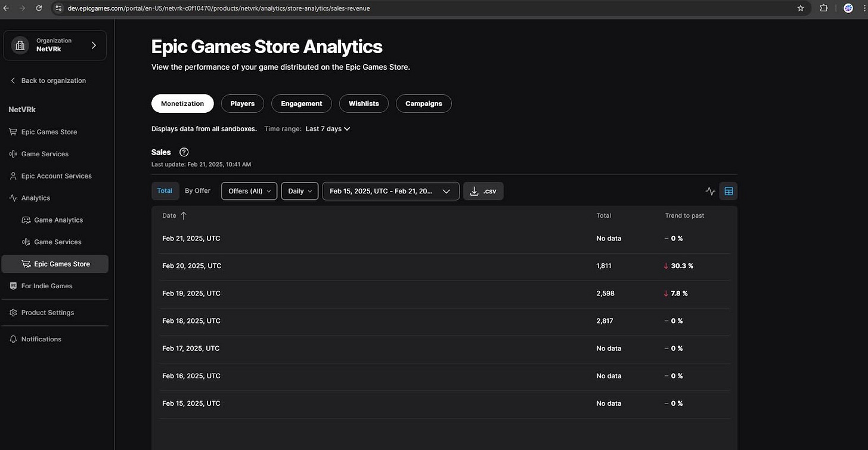Open Game Services under NetVRk
The image size is (868, 450).
tap(45, 154)
